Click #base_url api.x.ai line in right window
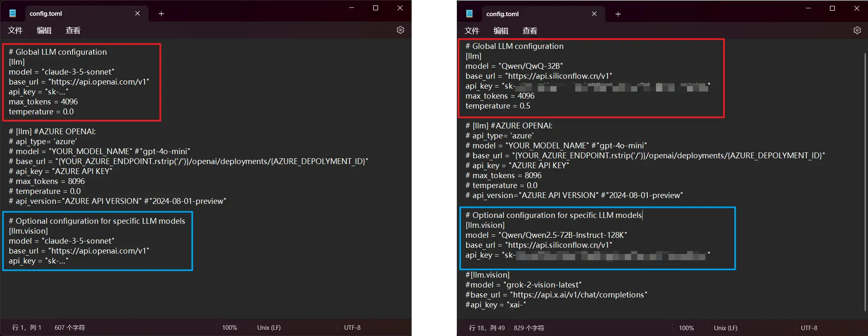This screenshot has height=336, width=868. tap(556, 295)
